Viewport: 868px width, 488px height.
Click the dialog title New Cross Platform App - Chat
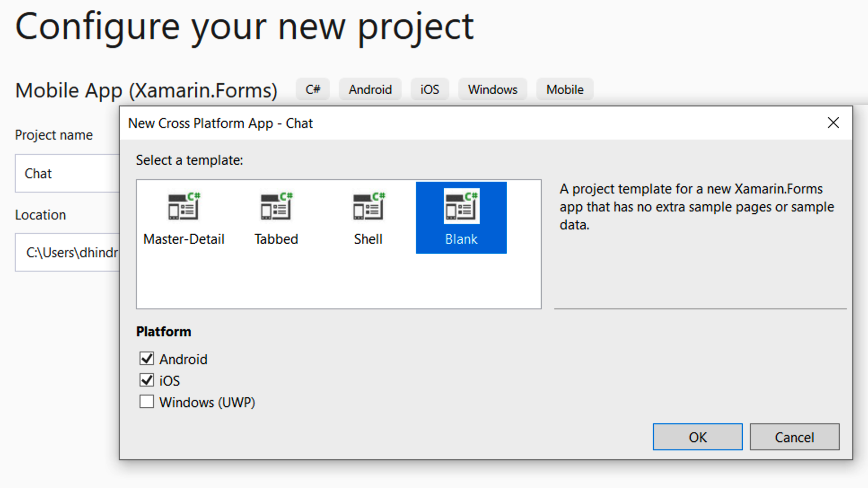tap(220, 123)
